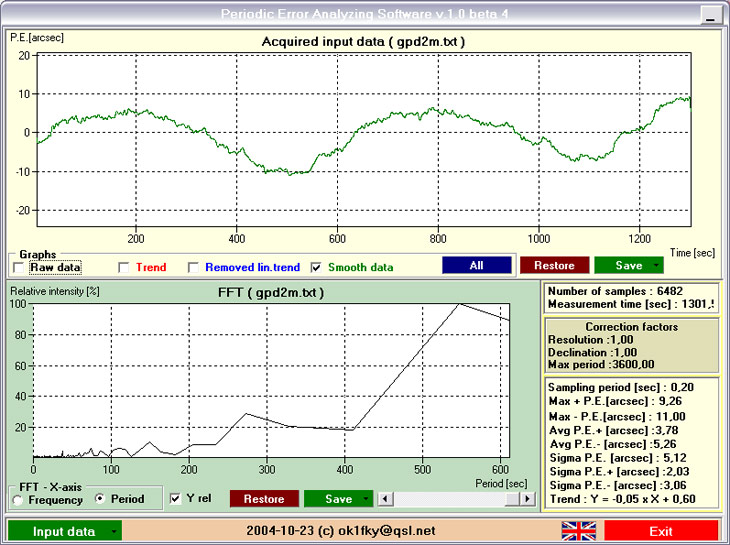This screenshot has width=730, height=545.
Task: Click the Max period correction factor value
Action: pos(633,364)
